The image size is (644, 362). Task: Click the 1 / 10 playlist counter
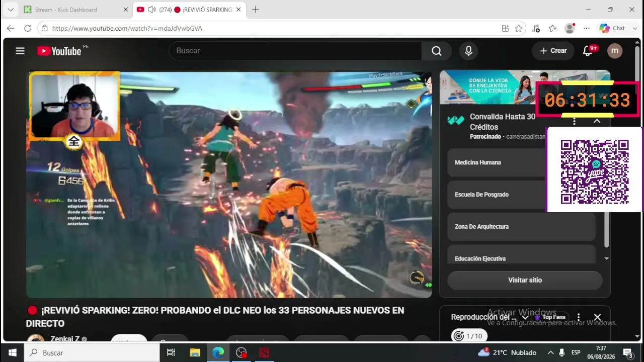click(x=469, y=336)
